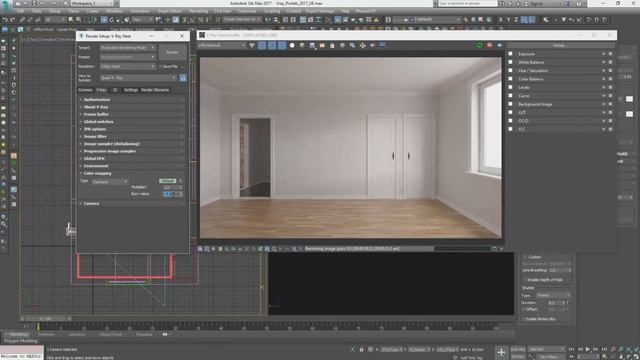This screenshot has height=360, width=640.
Task: Click the keyword search field in title bar
Action: pyautogui.click(x=467, y=3)
